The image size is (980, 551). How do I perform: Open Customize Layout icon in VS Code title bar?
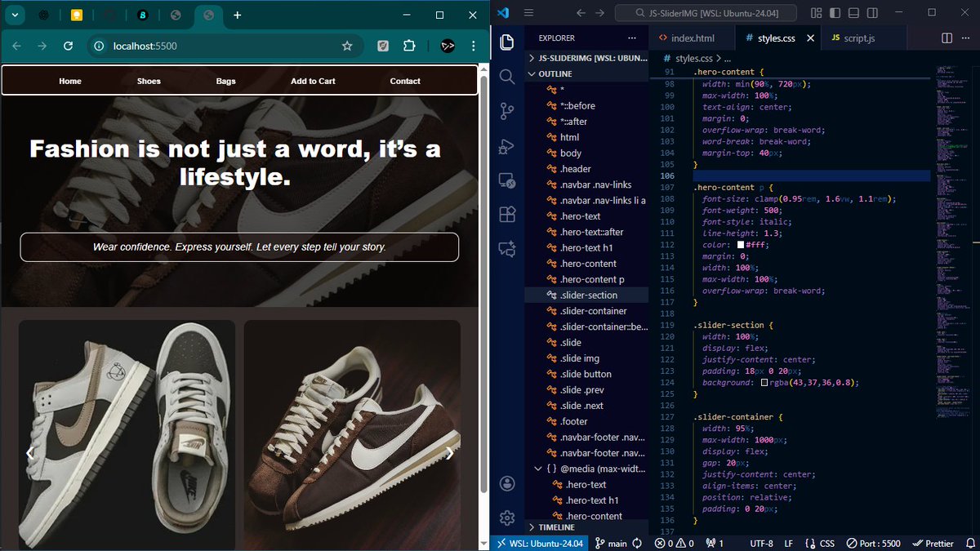pos(817,13)
